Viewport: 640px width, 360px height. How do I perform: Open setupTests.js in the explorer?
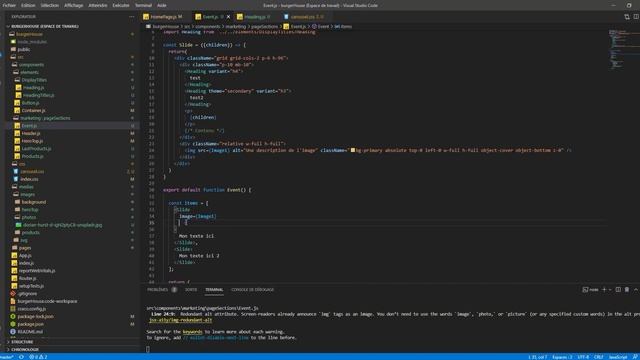tap(31, 286)
